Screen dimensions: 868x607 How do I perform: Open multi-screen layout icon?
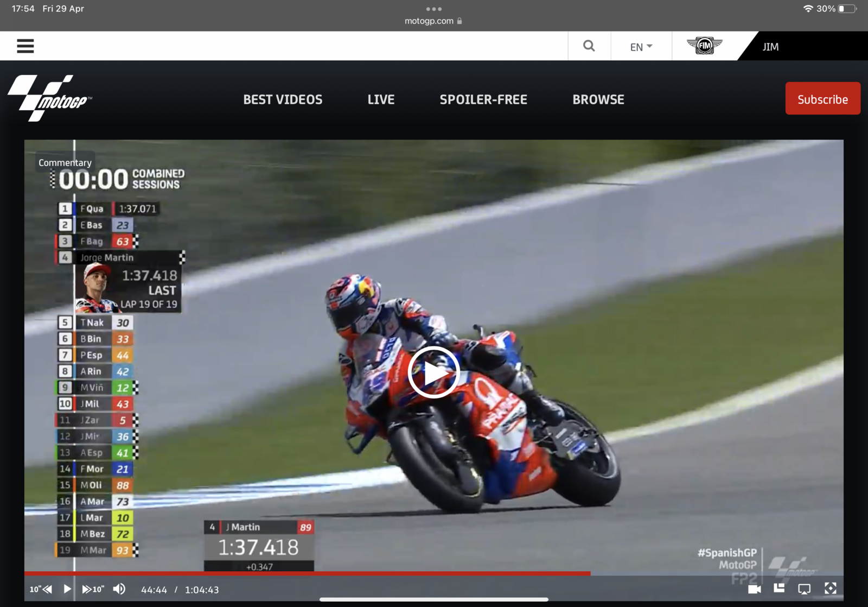(779, 588)
